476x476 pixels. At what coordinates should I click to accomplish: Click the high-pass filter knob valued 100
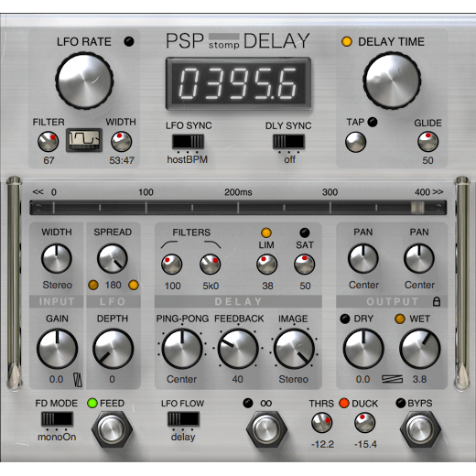click(172, 265)
